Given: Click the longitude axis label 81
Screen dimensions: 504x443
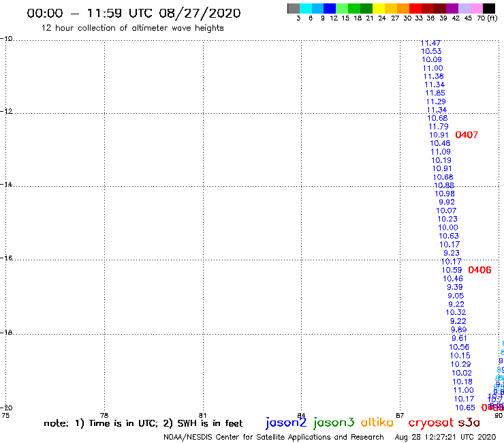Looking at the screenshot, I should click(x=202, y=415).
